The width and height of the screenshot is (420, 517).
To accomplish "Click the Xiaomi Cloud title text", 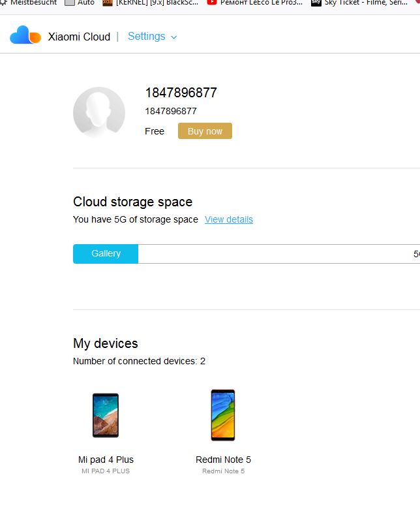I will click(79, 37).
